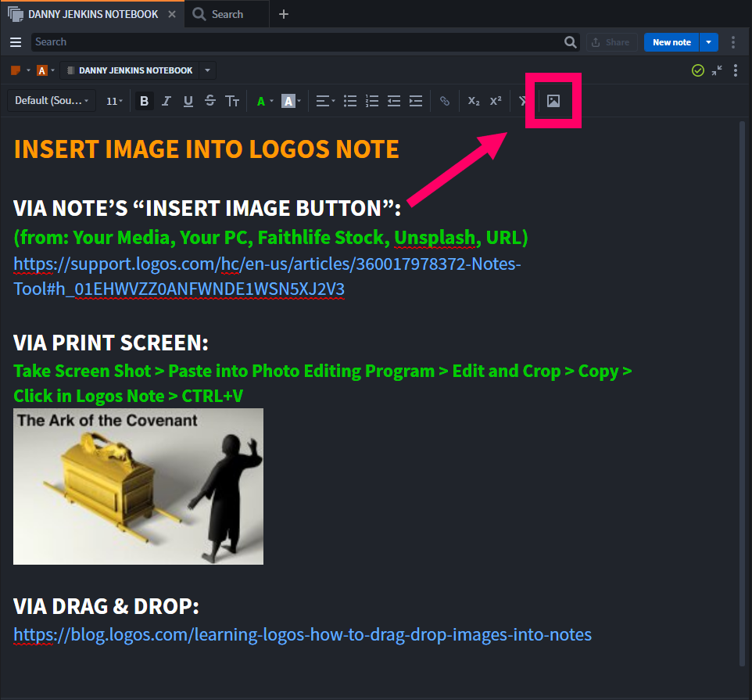Click the insert link chain icon
752x700 pixels.
(445, 101)
